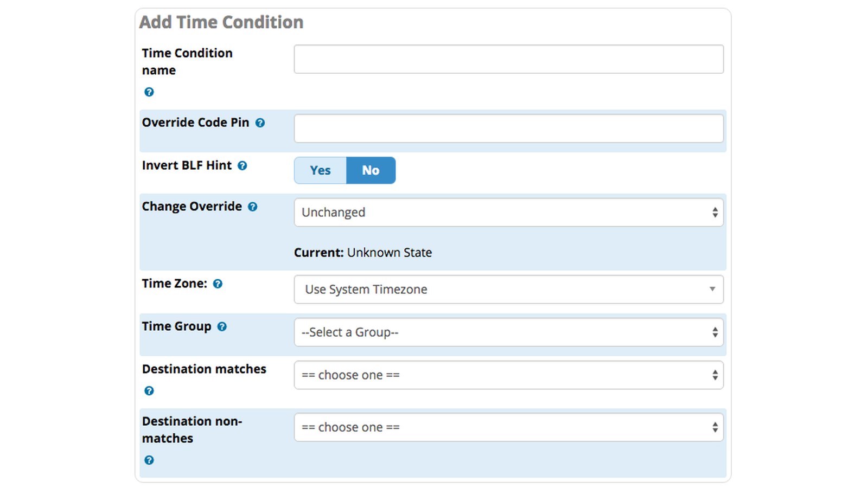
Task: Set Invert BLF Hint to No
Action: pyautogui.click(x=371, y=170)
